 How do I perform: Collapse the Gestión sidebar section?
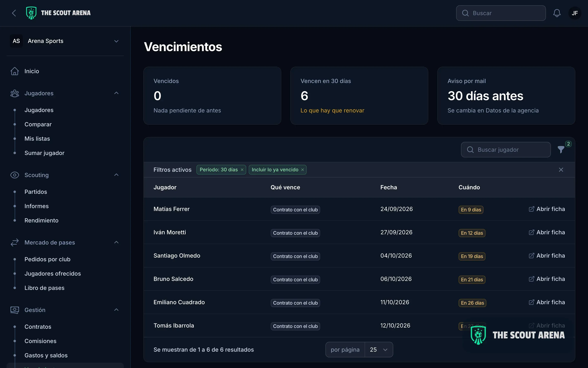116,310
